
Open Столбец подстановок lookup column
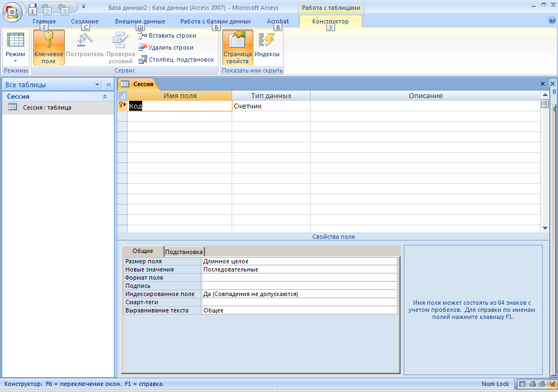click(176, 59)
